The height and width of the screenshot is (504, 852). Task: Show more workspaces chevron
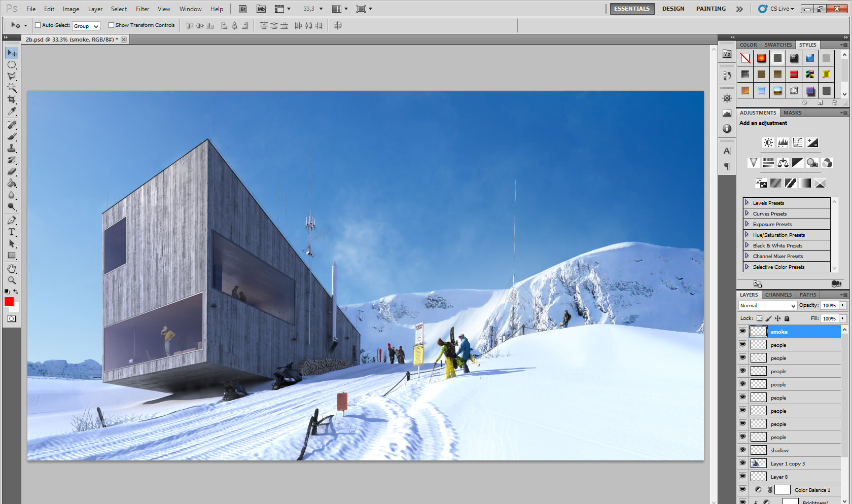[739, 9]
